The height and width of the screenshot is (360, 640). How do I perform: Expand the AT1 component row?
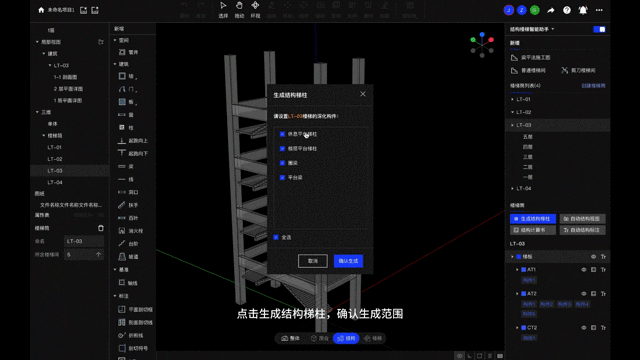click(517, 270)
